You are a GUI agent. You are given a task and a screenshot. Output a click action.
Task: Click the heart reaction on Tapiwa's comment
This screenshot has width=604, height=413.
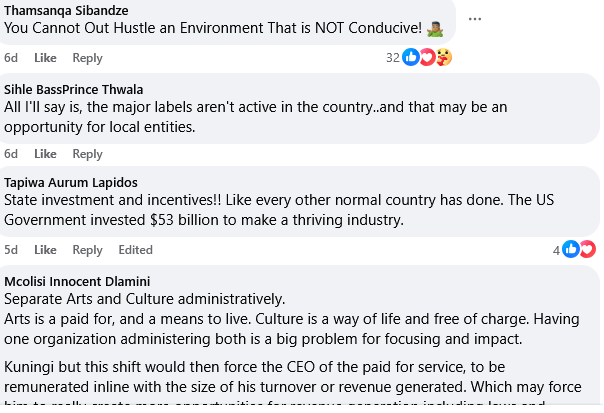point(587,249)
